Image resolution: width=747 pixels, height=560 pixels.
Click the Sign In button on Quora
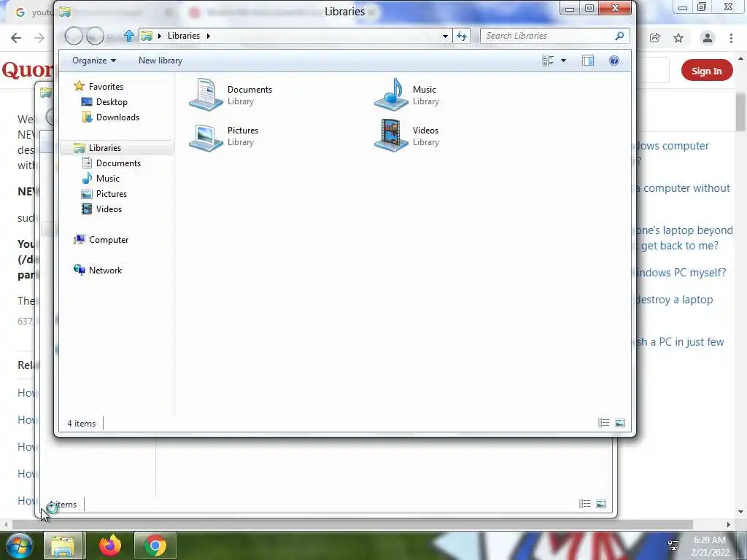[x=706, y=71]
